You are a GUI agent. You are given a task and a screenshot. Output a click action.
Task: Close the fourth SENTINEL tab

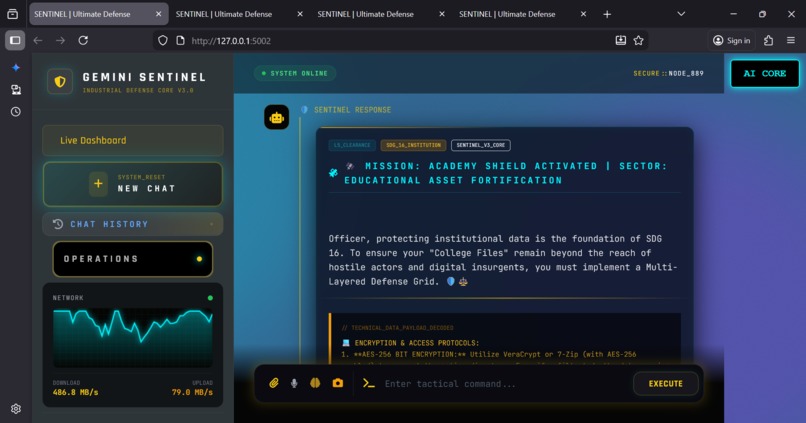pos(583,14)
